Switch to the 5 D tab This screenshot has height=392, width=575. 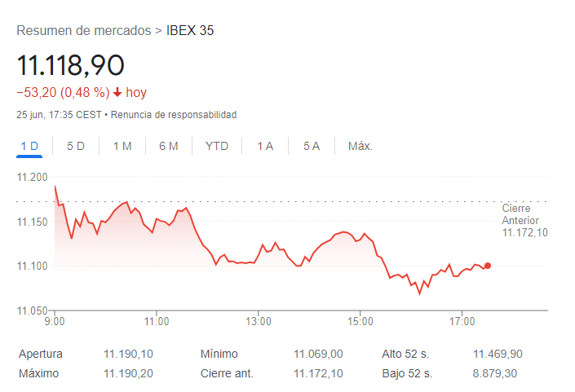point(76,146)
